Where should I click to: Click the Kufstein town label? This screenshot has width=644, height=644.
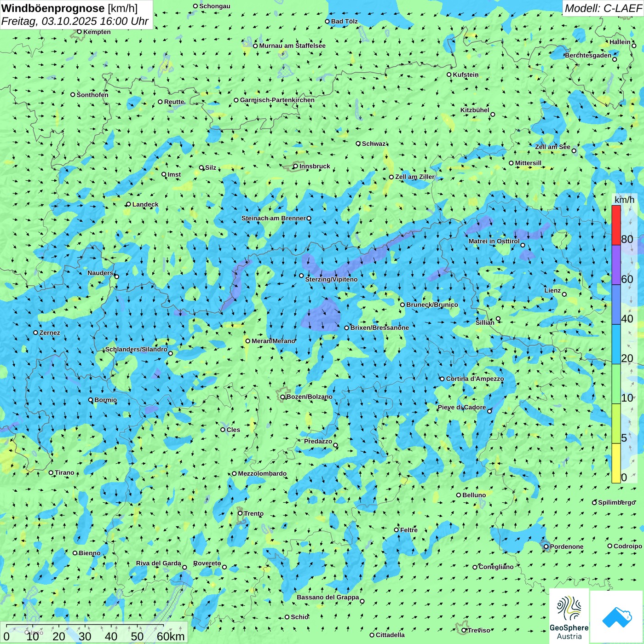pyautogui.click(x=466, y=75)
